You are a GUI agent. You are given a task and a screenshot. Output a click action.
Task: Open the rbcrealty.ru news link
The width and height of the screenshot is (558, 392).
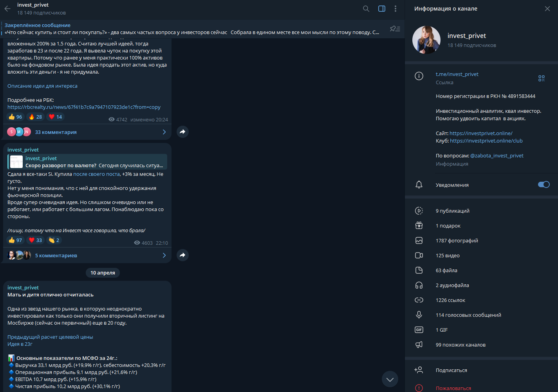coord(84,107)
